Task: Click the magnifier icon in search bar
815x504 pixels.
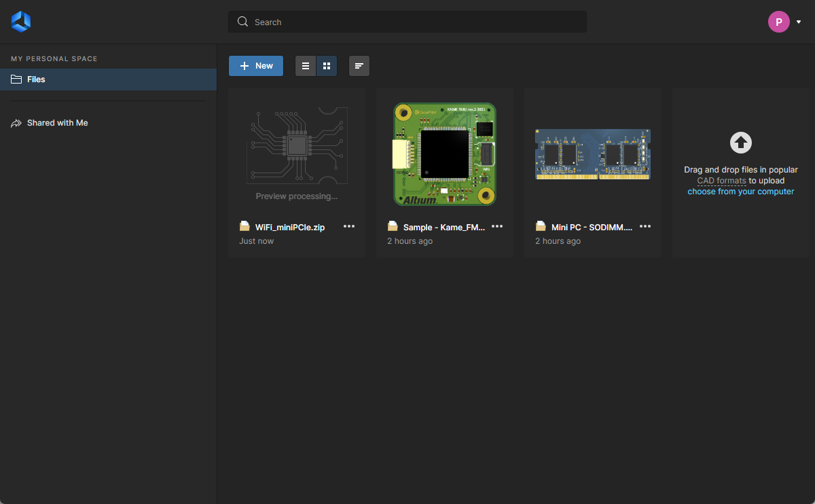Action: 242,22
